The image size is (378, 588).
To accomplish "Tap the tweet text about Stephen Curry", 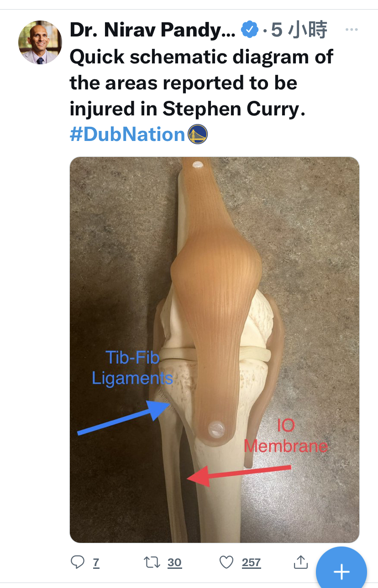I will pos(202,83).
